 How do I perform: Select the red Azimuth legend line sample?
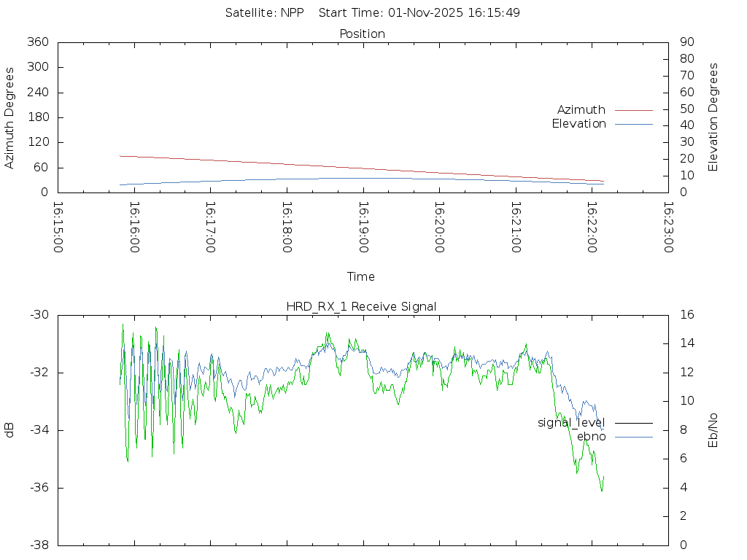click(x=633, y=110)
